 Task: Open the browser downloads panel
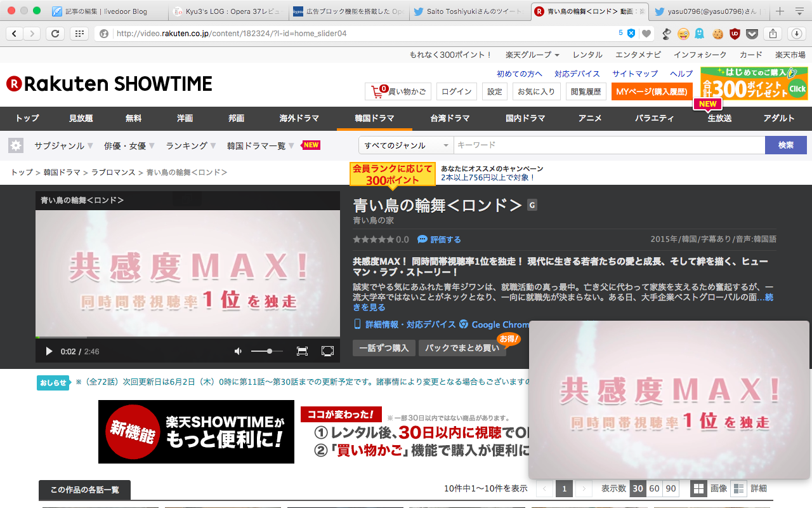pos(797,34)
